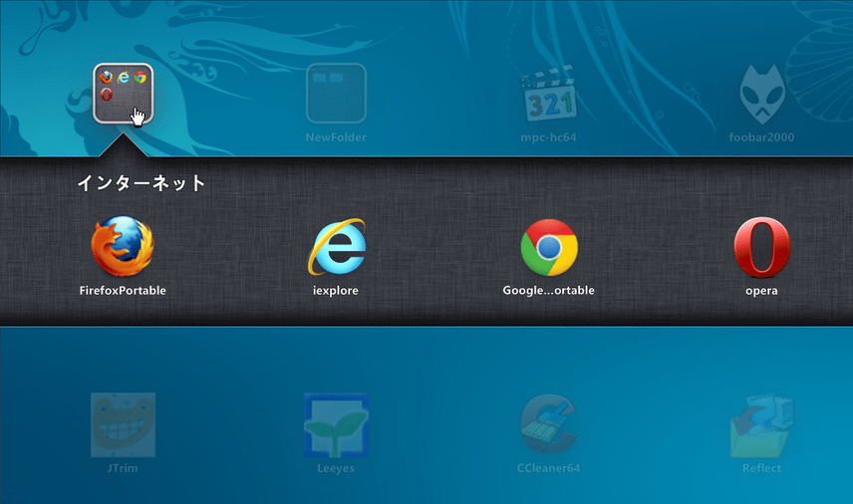The width and height of the screenshot is (853, 504).
Task: Collapse the open Internet folder icon
Action: (x=123, y=94)
